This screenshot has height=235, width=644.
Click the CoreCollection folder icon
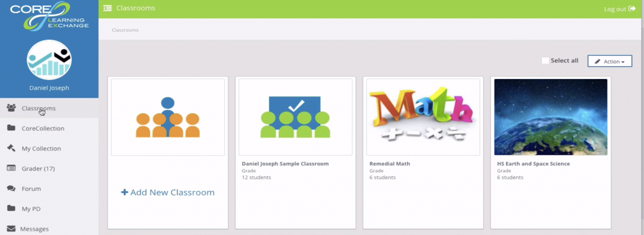(x=11, y=128)
